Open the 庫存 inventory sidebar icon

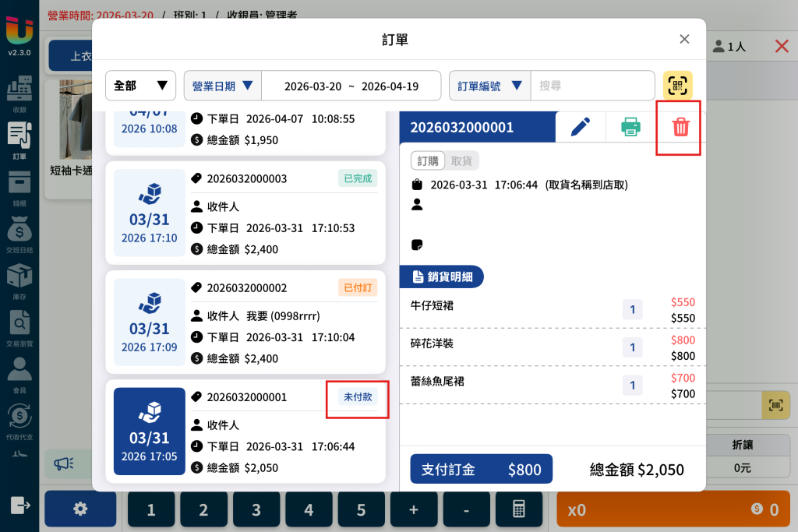pyautogui.click(x=19, y=281)
